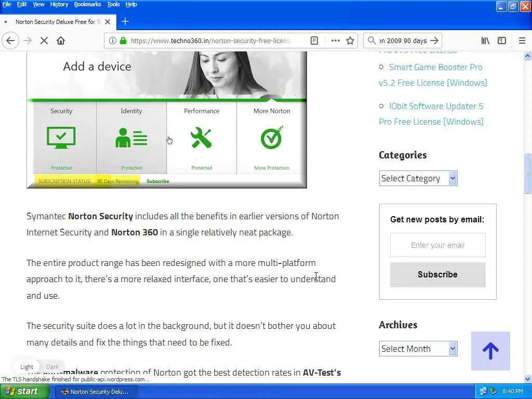Image resolution: width=532 pixels, height=399 pixels.
Task: Click the scrollbar down arrow
Action: click(x=528, y=379)
